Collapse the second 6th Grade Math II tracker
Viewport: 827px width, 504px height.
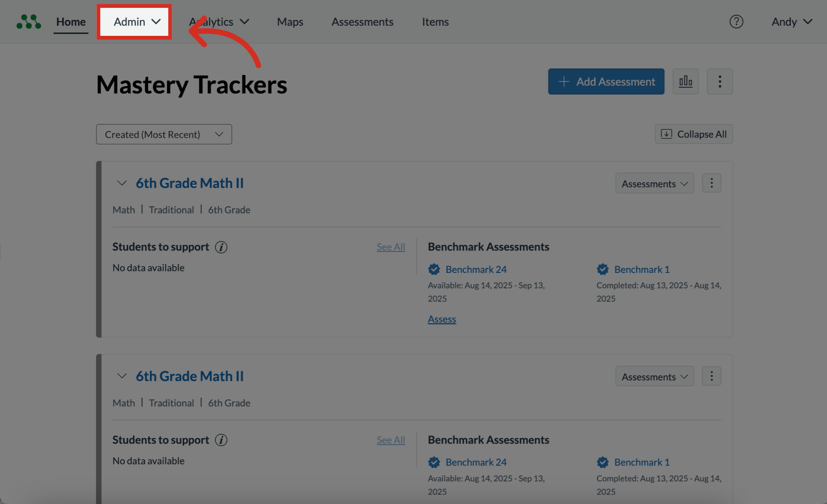tap(122, 376)
